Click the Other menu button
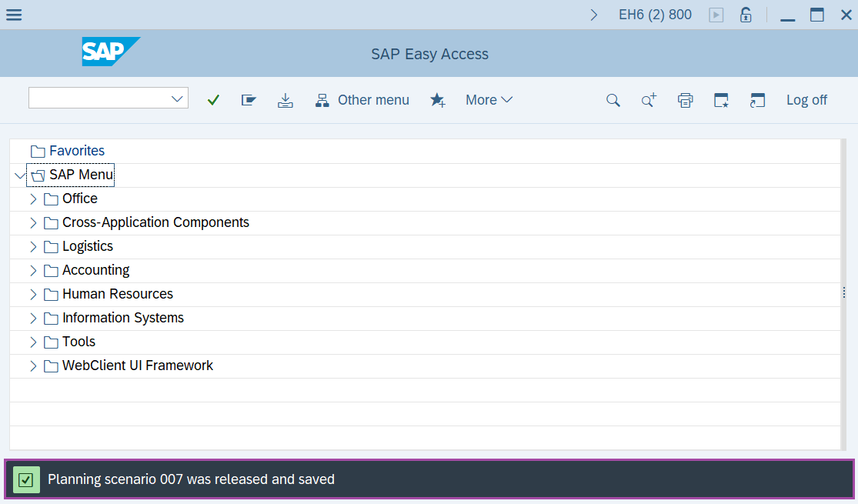Screen dimensions: 858x504 [x=362, y=100]
